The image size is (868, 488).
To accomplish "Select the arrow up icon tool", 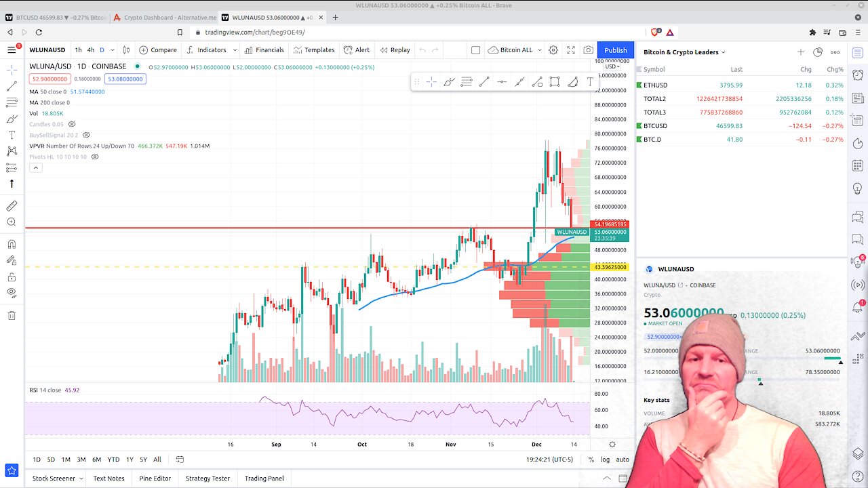I will (x=12, y=184).
